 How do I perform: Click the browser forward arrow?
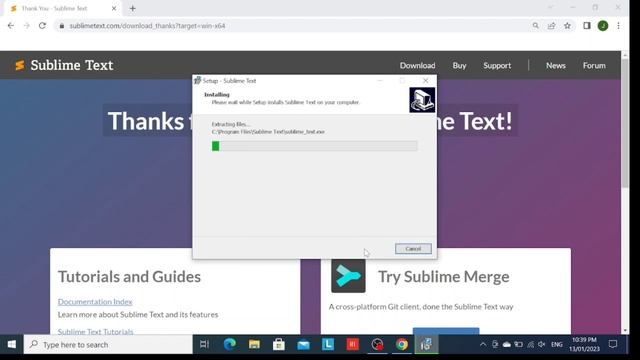pyautogui.click(x=27, y=26)
